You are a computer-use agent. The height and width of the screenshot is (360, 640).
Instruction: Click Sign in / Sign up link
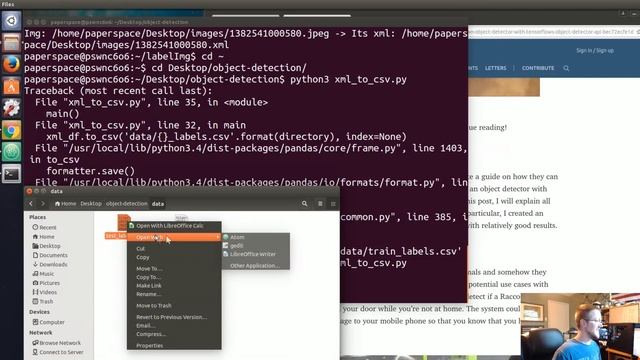[x=595, y=51]
